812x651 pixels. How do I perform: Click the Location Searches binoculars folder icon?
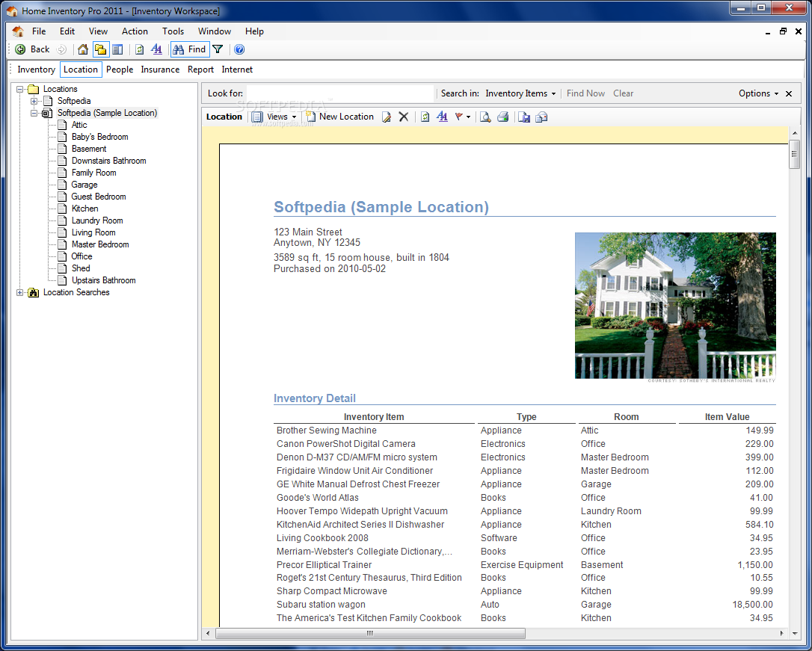click(x=34, y=292)
